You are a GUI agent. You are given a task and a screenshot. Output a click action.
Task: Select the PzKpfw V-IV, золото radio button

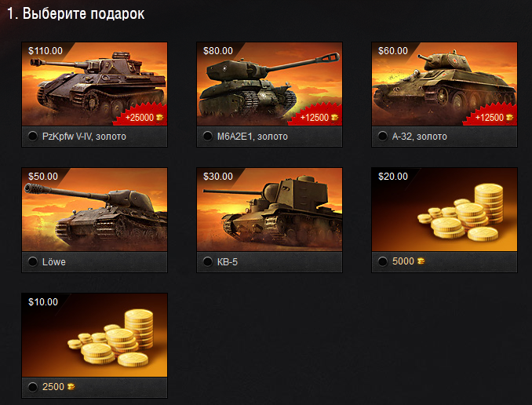coord(33,136)
